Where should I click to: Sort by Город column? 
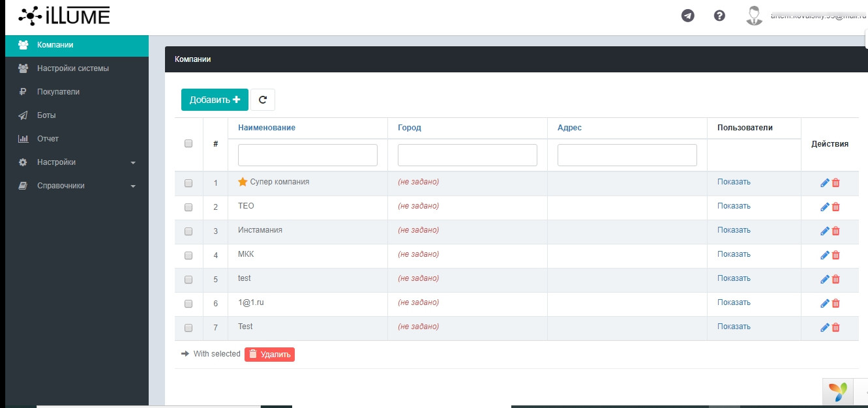point(410,128)
